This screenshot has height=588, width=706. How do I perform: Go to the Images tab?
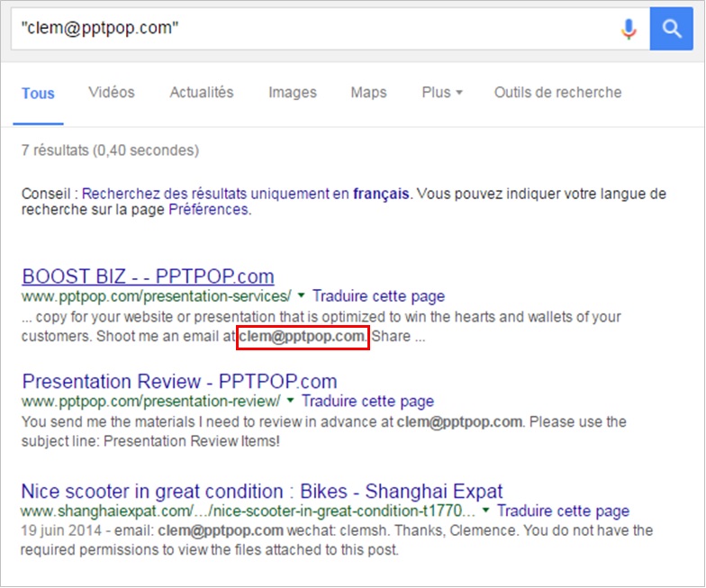(x=293, y=92)
